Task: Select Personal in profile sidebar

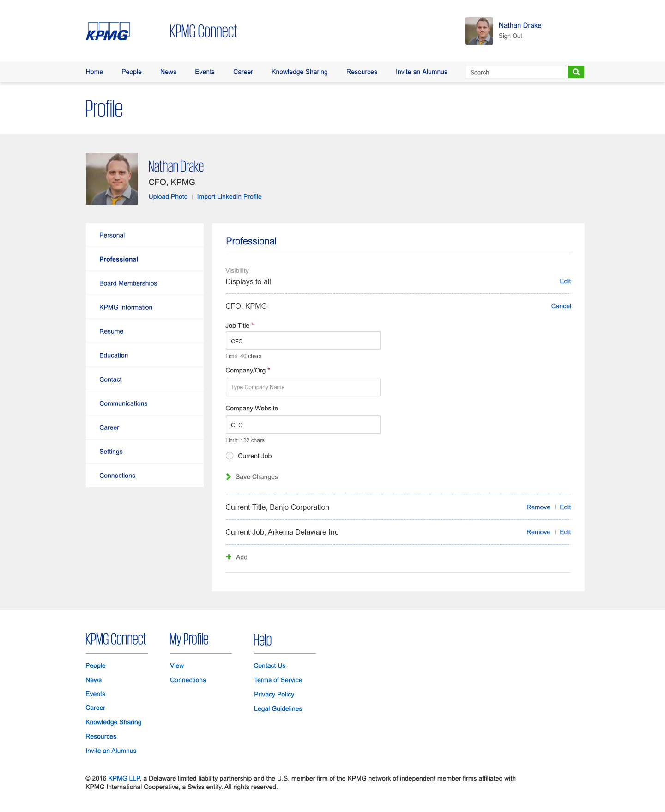Action: (x=145, y=235)
